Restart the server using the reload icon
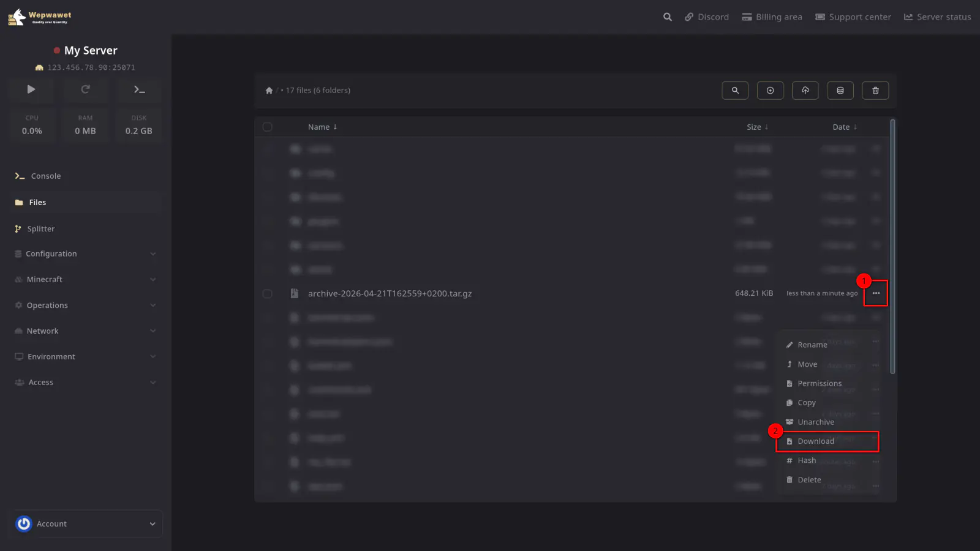The width and height of the screenshot is (980, 551). (85, 89)
